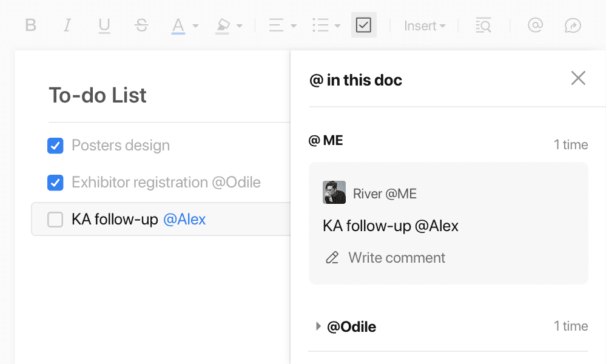Click the to-do checkbox toolbar icon
The height and width of the screenshot is (364, 606).
pos(364,25)
